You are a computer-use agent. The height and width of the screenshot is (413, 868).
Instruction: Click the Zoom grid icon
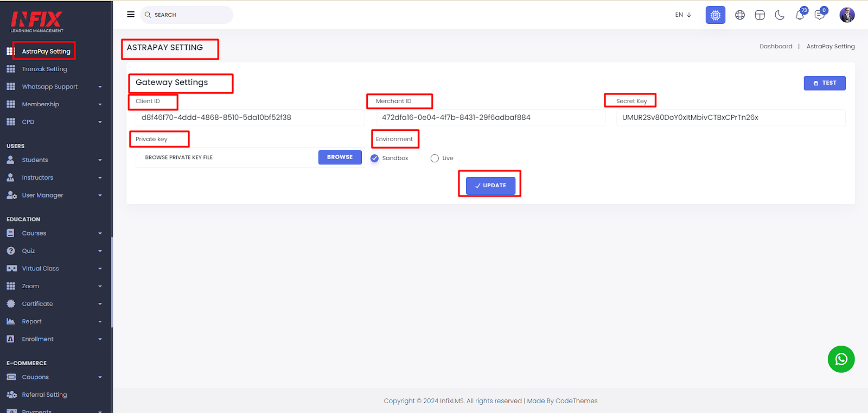(11, 286)
